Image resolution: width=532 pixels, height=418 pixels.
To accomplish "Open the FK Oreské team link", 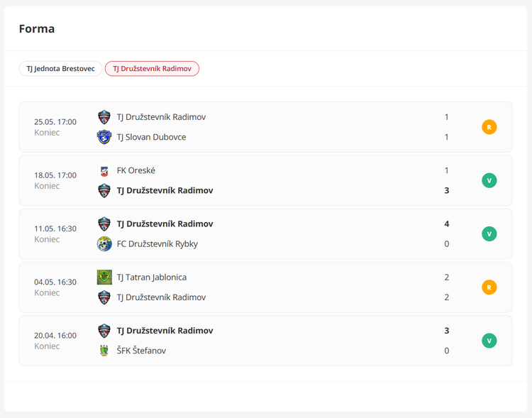I will click(135, 170).
